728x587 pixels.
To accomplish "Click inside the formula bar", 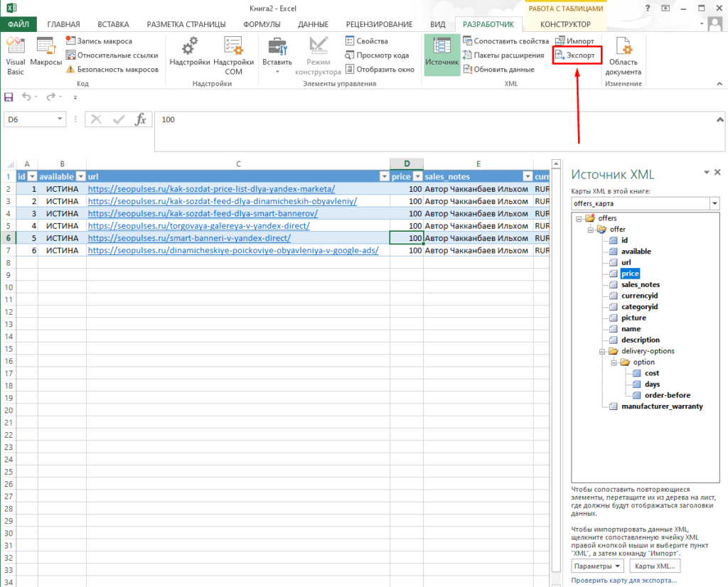I will point(284,119).
